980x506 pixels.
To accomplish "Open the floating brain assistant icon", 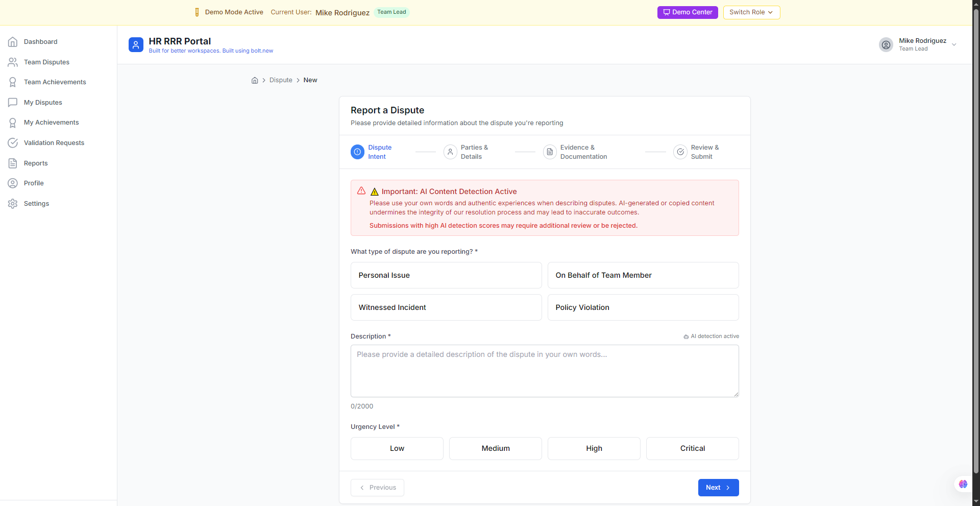I will 963,484.
